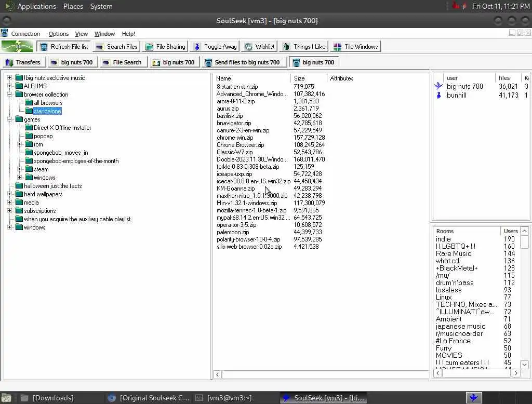Expand the !big nuts exclusive music folder
Screen dimensions: 532x404
[x=9, y=78]
